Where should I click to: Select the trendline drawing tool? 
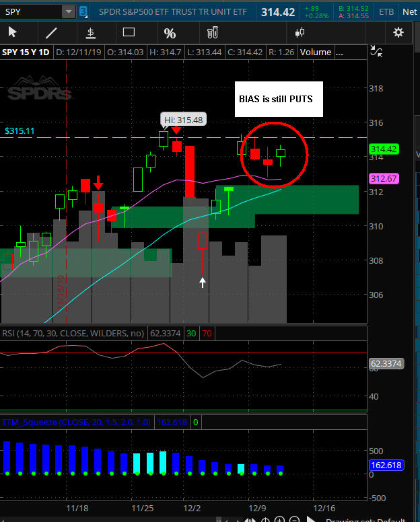[x=51, y=32]
